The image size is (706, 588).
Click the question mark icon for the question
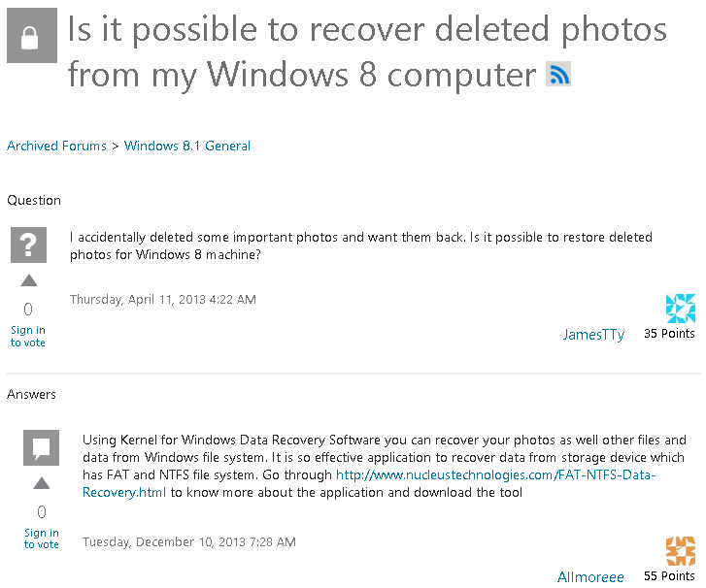(29, 245)
